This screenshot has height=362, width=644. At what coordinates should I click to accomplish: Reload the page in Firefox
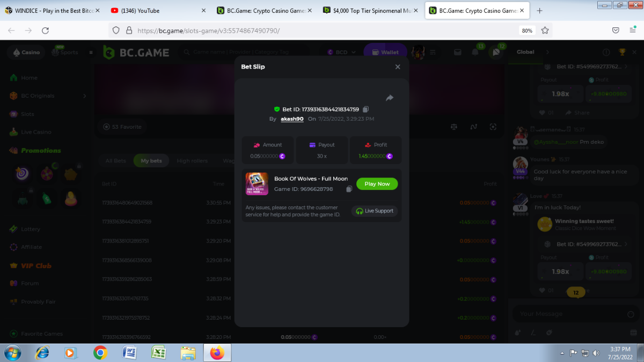point(45,31)
